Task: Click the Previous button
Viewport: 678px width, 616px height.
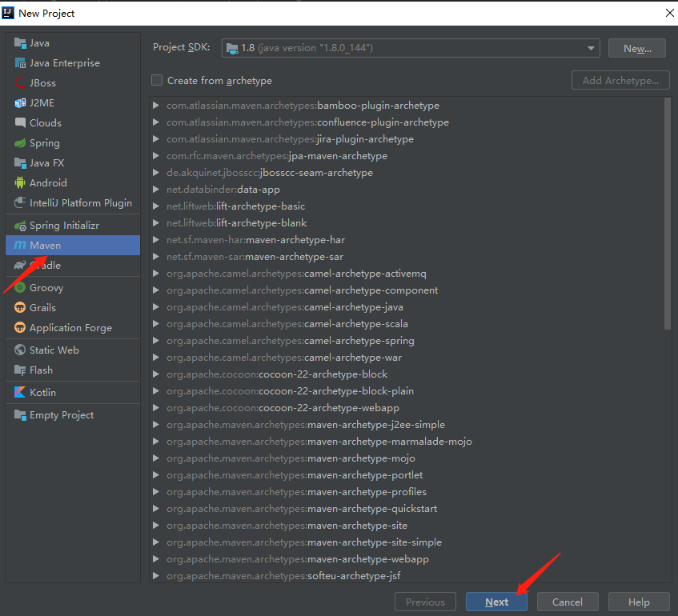Action: point(425,602)
